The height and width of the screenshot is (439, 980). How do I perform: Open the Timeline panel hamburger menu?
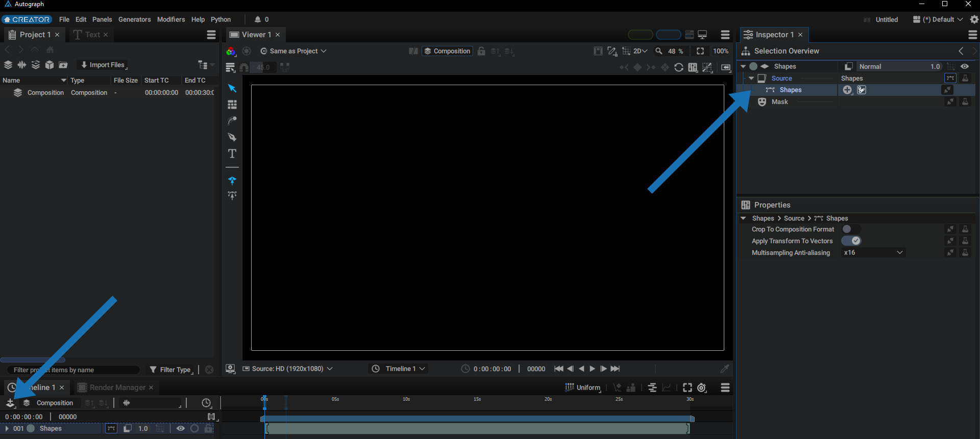(725, 388)
